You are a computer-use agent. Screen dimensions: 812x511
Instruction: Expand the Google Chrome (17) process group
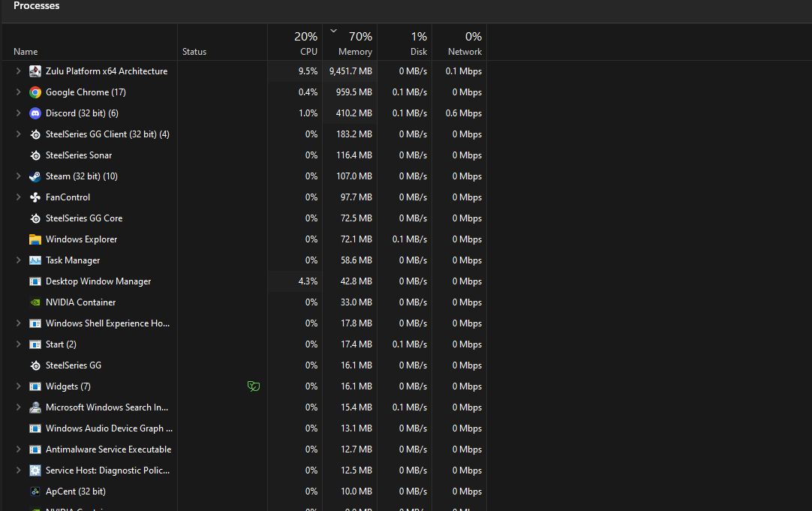tap(18, 92)
